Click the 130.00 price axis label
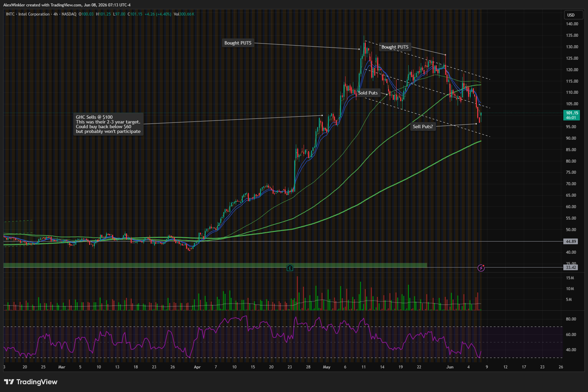 click(572, 47)
